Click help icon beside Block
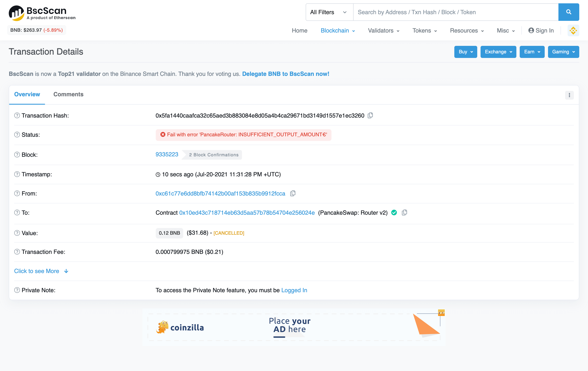 (17, 155)
